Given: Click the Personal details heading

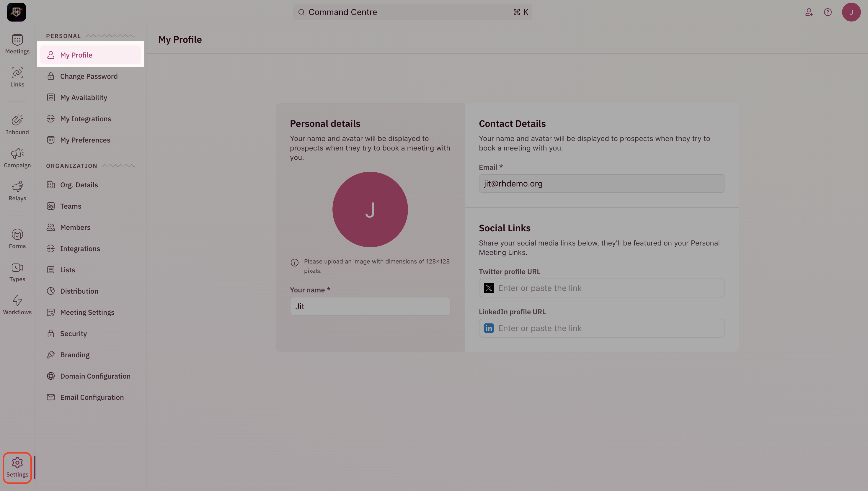Looking at the screenshot, I should click(325, 123).
